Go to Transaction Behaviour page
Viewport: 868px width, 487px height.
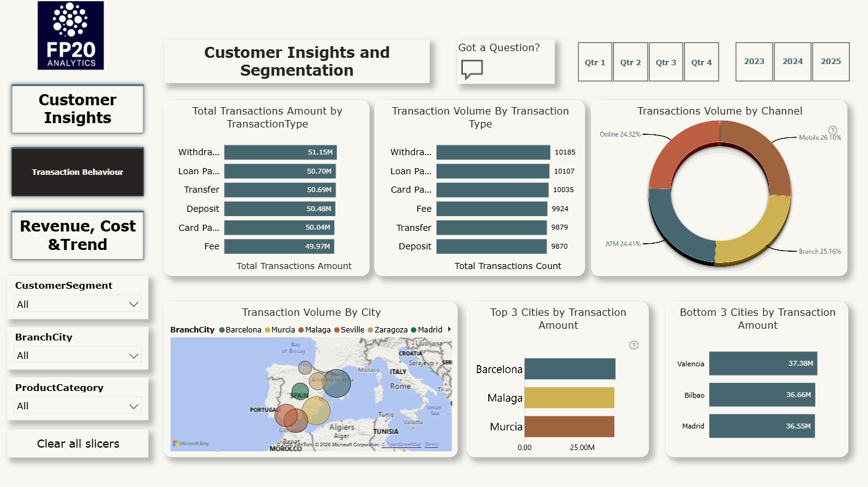point(78,172)
